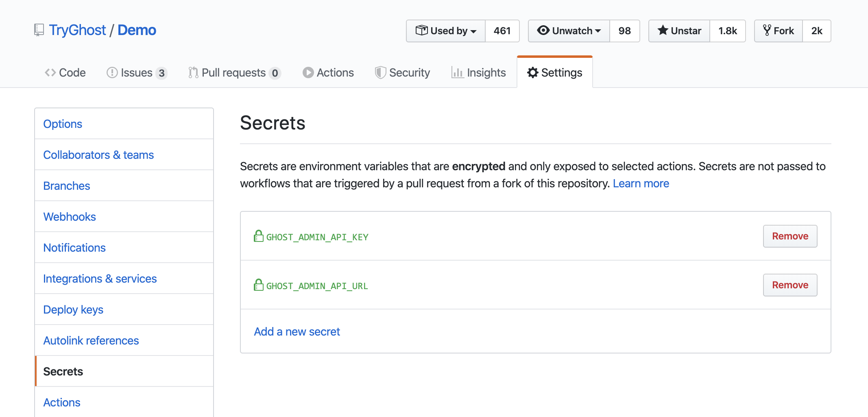Viewport: 868px width, 417px height.
Task: Click the lock icon next to GHOST_ADMIN_API_KEY
Action: point(258,236)
